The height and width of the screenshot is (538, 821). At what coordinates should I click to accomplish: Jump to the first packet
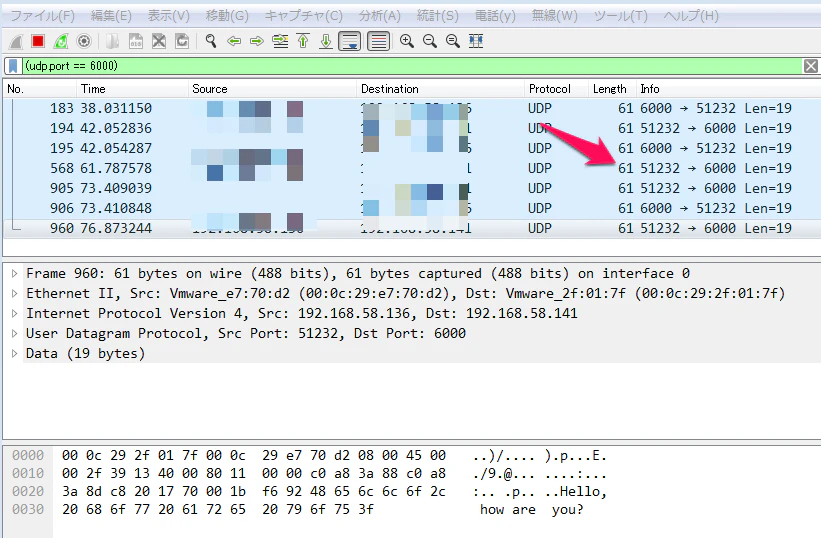pos(303,41)
